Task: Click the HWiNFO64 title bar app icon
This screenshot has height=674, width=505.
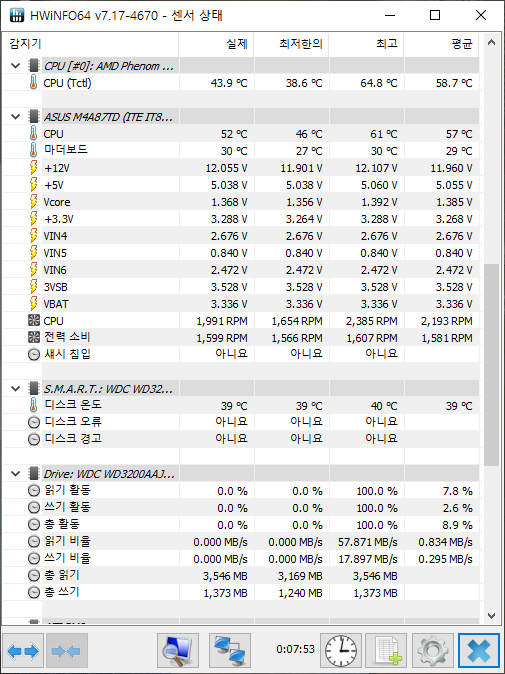Action: click(16, 15)
